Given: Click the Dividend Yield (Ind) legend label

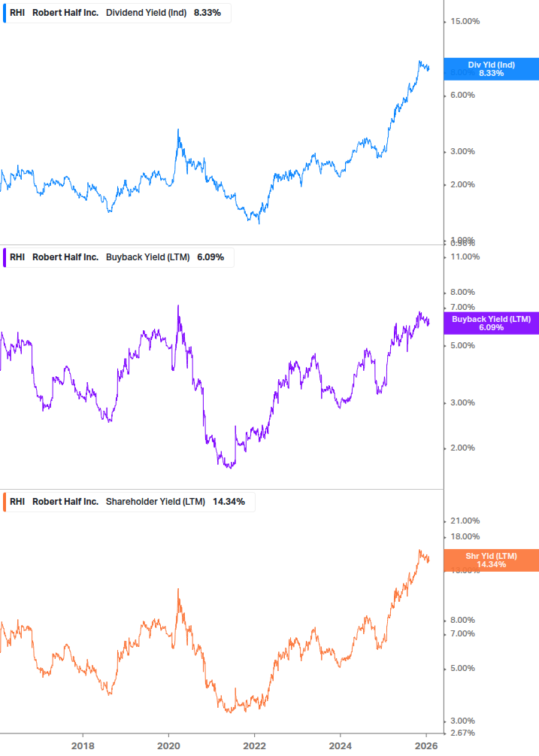Looking at the screenshot, I should point(146,13).
